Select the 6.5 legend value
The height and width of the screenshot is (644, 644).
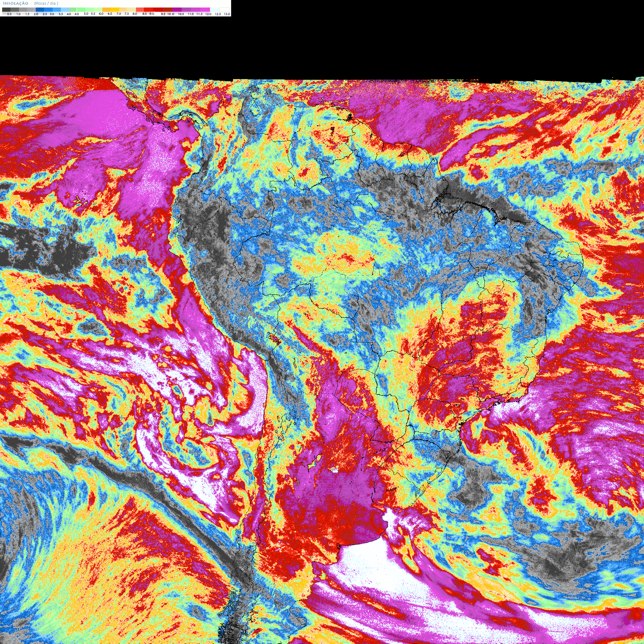(109, 14)
